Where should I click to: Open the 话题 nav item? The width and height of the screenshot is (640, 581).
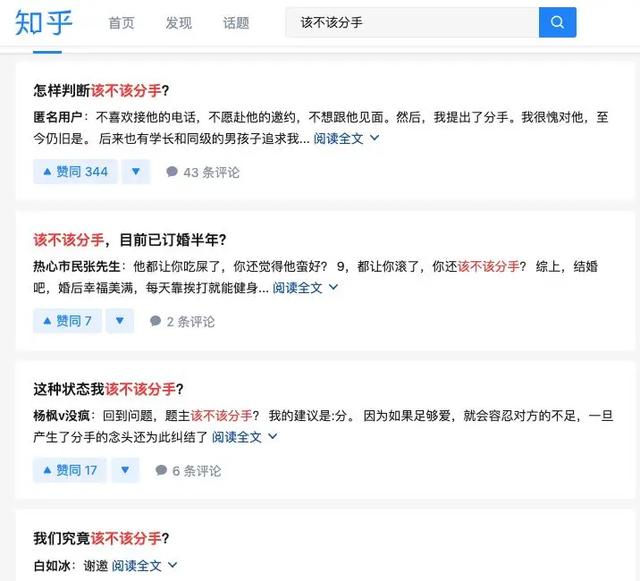[236, 23]
